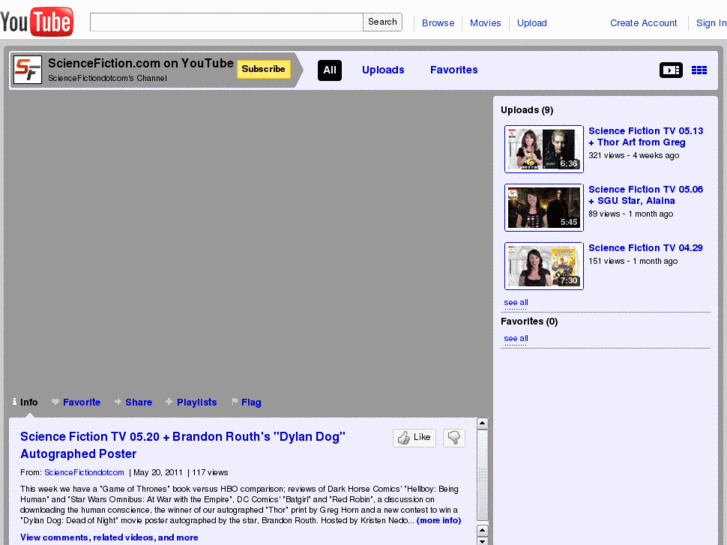727x545 pixels.
Task: Select the Uploads tab
Action: click(x=383, y=70)
